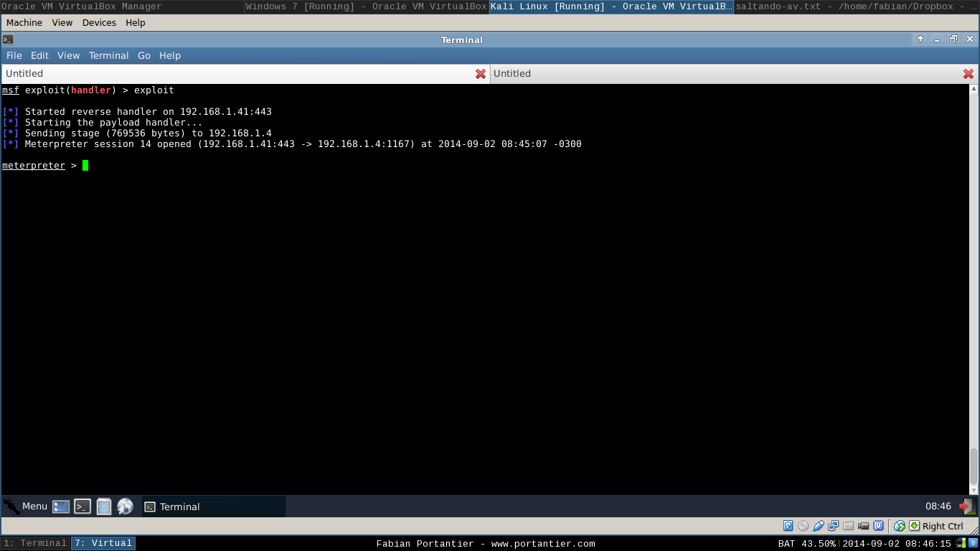
Task: Click 'Fabian Portantier - www.portantier.com' status text
Action: coord(486,543)
